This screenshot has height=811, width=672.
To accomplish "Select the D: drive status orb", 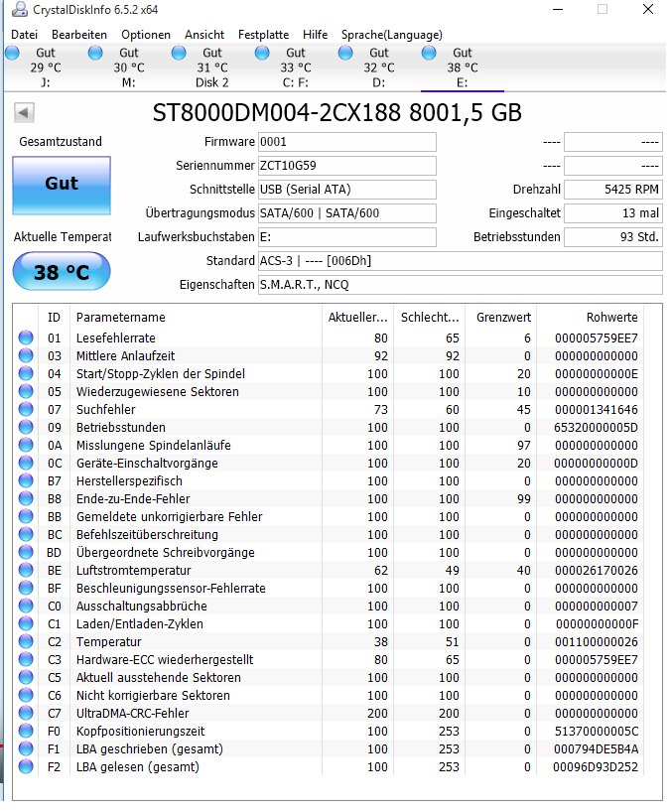I will pos(345,53).
